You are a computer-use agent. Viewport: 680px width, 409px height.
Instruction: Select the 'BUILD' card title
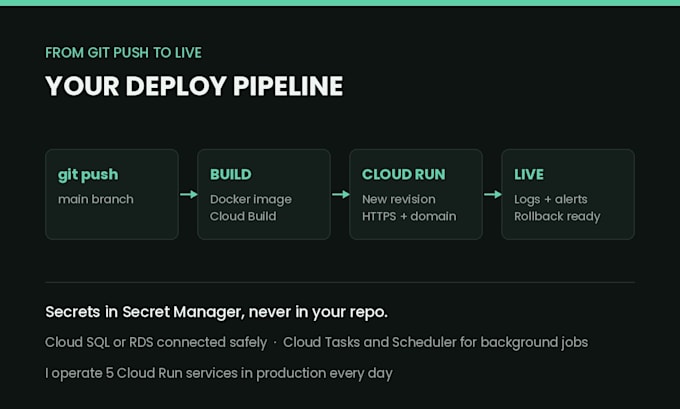(231, 174)
